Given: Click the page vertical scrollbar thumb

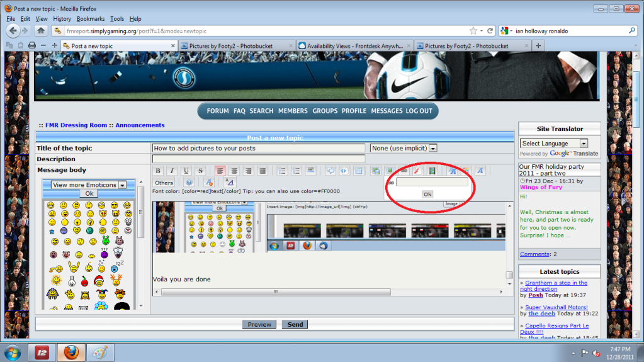Looking at the screenshot, I should click(636, 100).
